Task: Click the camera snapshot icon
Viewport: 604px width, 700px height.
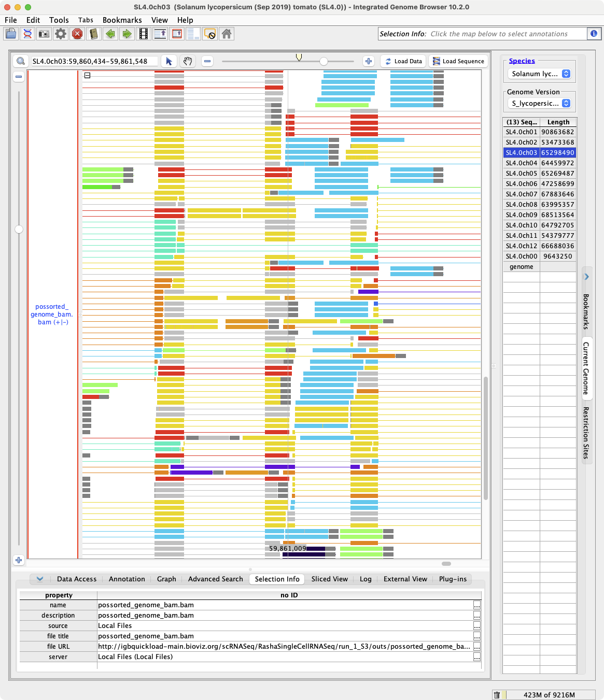Action: coord(44,34)
